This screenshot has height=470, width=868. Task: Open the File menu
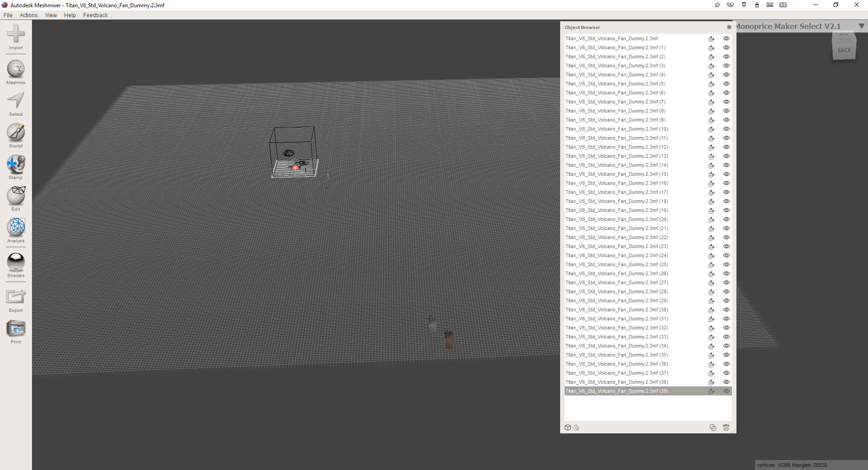click(8, 15)
